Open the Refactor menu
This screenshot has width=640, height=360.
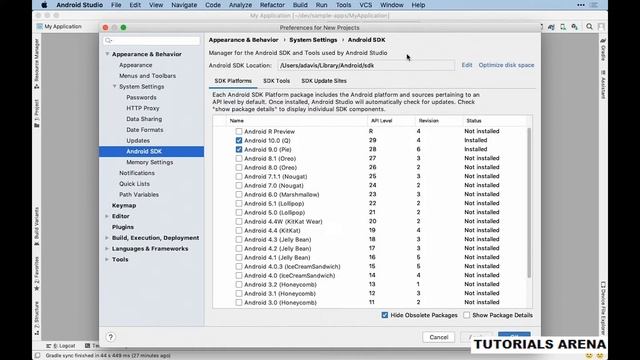[272, 5]
